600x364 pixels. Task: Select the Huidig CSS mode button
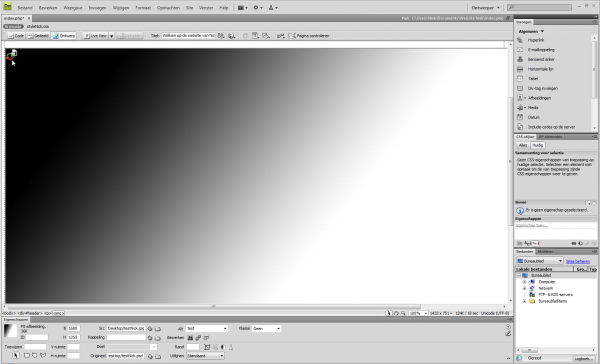pos(538,145)
